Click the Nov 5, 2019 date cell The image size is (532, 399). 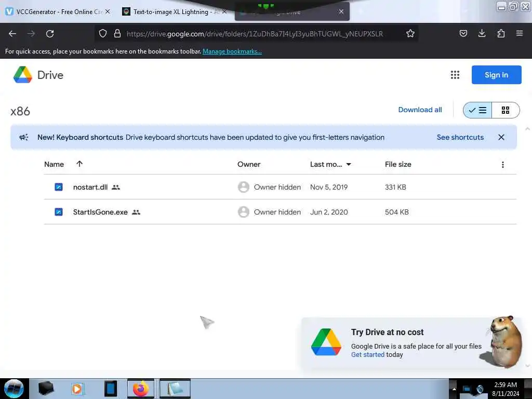tap(329, 187)
